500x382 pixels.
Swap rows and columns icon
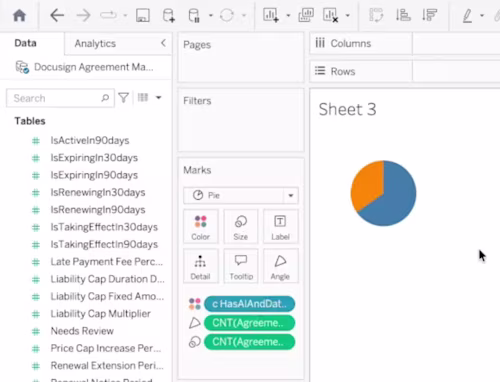(376, 15)
